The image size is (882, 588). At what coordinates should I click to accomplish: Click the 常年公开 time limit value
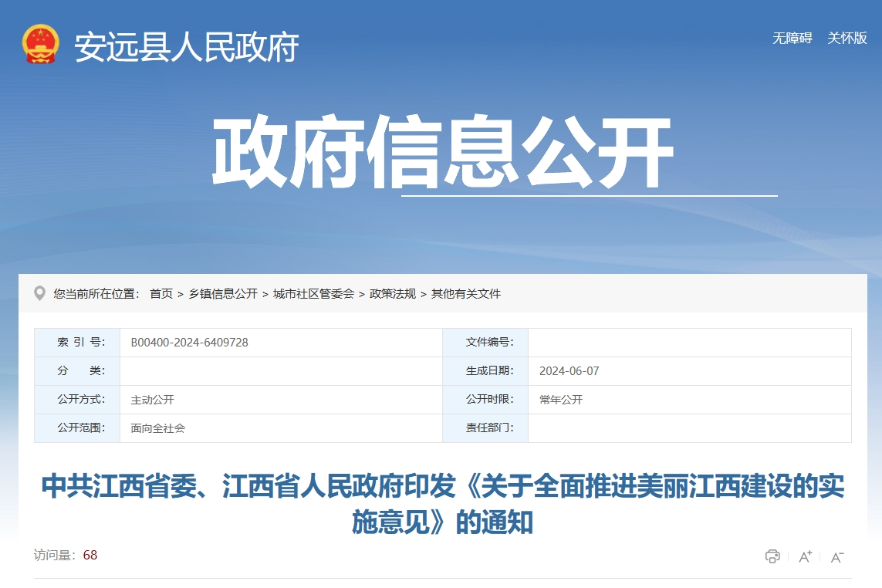click(561, 400)
